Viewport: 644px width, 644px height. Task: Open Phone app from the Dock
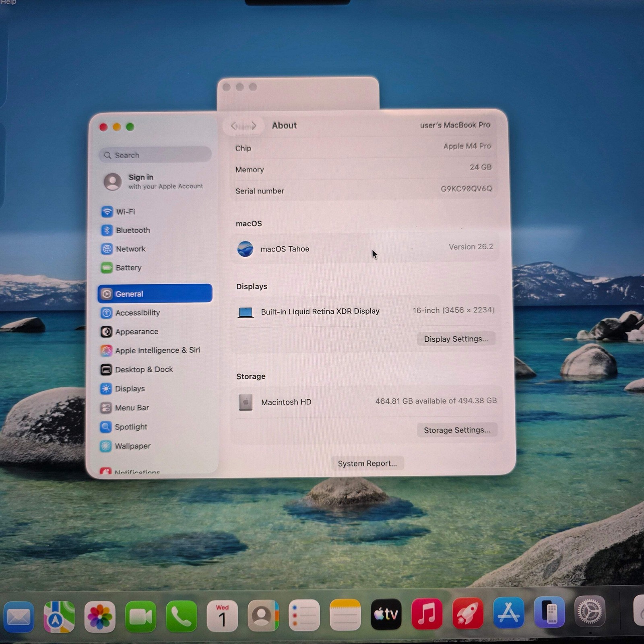click(182, 616)
